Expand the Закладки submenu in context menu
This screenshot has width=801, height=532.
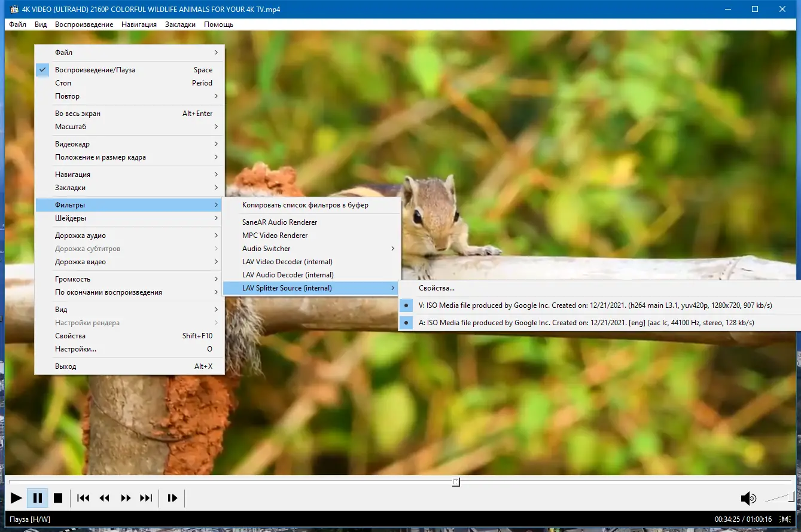[129, 188]
